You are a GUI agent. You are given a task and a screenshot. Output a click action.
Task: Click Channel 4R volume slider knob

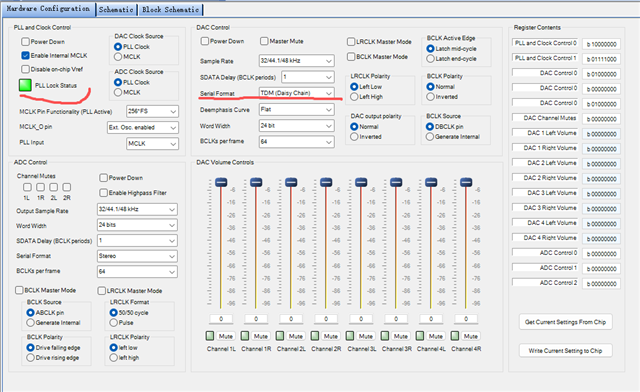tap(466, 182)
